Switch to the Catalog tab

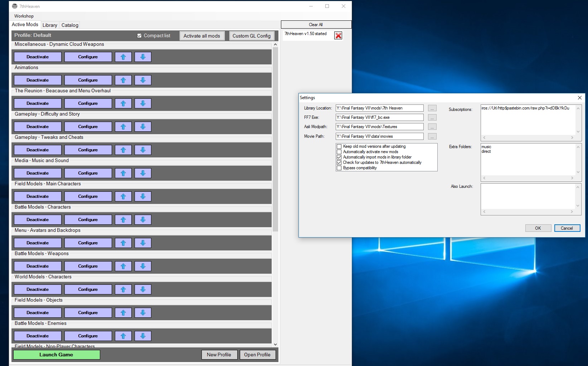(x=70, y=25)
